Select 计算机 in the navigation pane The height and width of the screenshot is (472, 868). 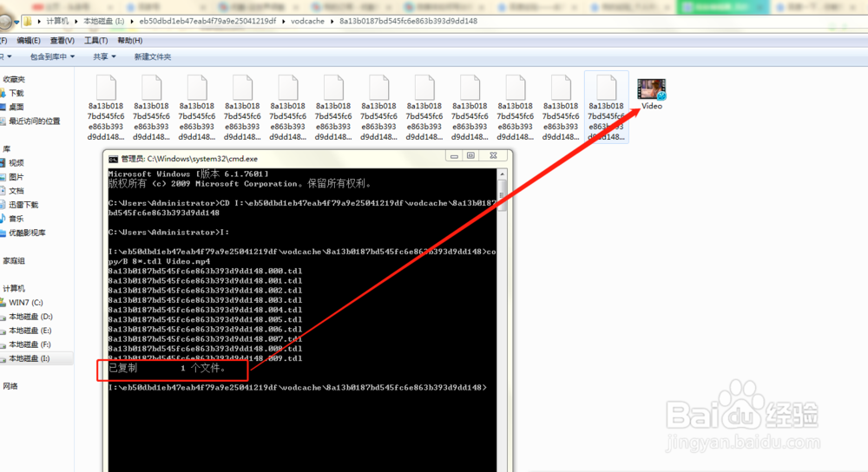[x=14, y=288]
